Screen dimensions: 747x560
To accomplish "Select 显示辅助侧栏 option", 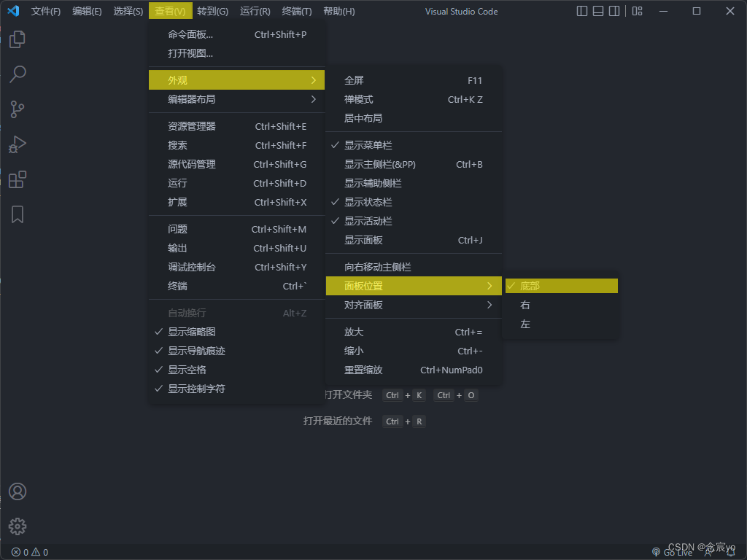I will [414, 183].
